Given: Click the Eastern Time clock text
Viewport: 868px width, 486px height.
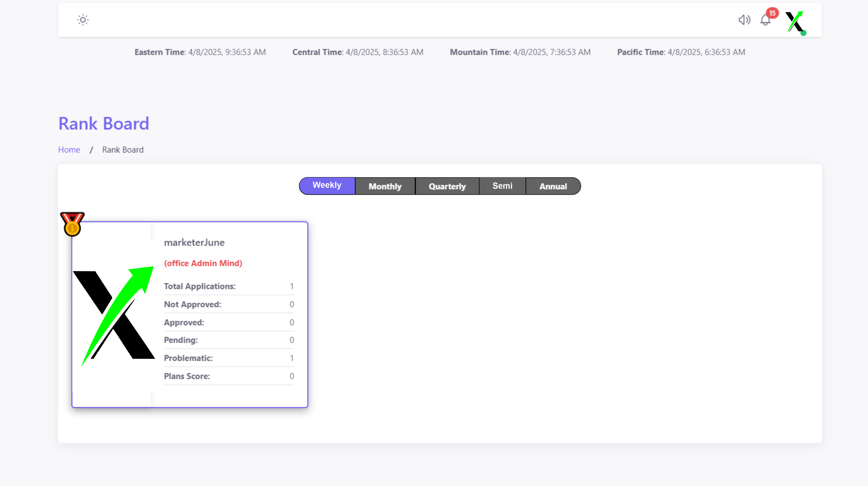Looking at the screenshot, I should click(200, 52).
